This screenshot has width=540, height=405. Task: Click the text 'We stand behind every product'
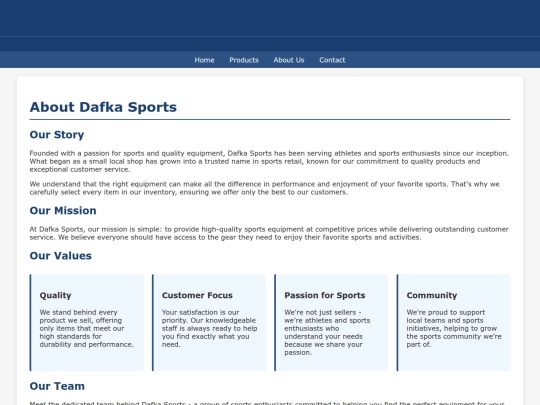pyautogui.click(x=86, y=328)
